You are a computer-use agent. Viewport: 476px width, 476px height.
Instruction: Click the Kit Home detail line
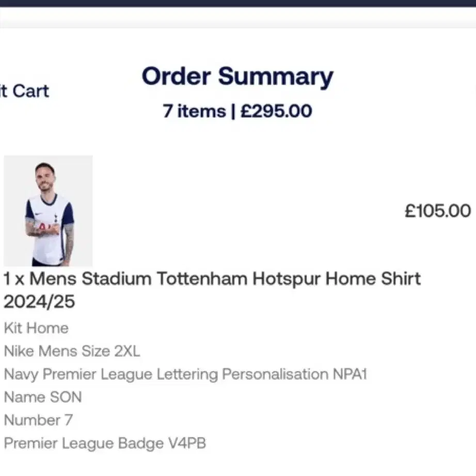tap(37, 328)
